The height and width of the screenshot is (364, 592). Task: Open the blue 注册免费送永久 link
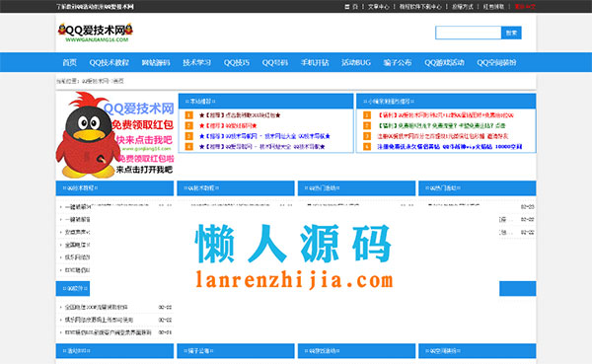click(449, 147)
